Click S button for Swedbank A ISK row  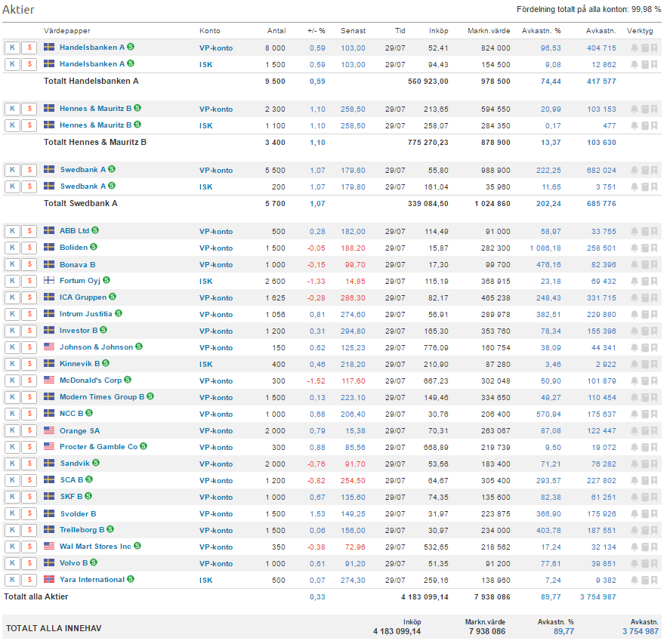[29, 186]
